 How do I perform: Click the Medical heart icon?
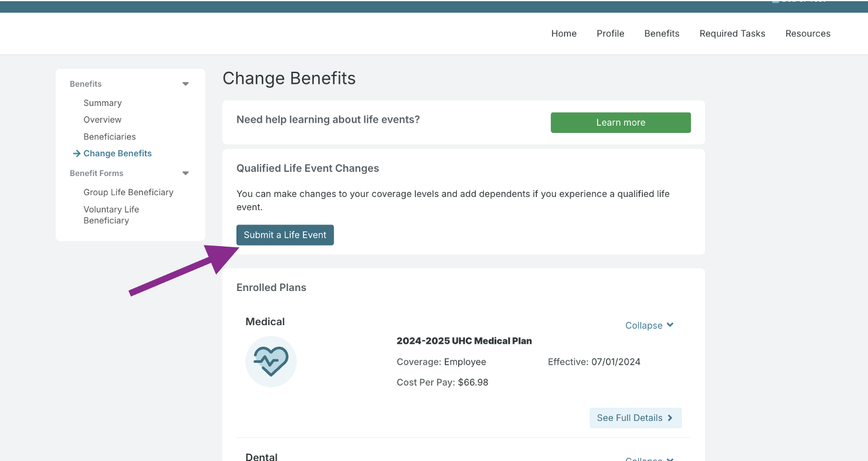[x=271, y=361]
